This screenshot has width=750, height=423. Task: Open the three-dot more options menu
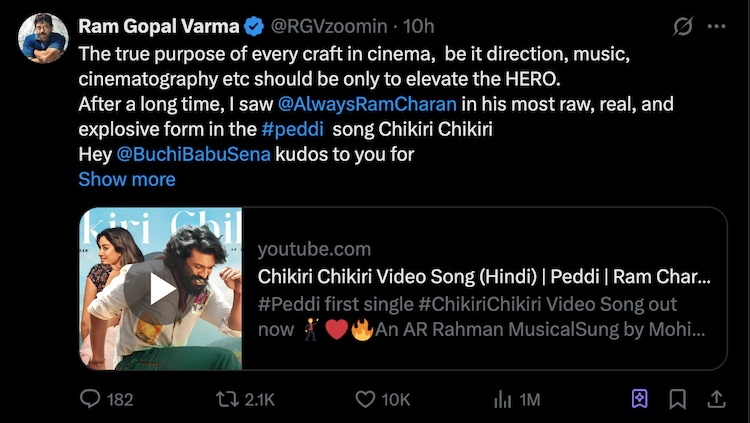coord(718,27)
